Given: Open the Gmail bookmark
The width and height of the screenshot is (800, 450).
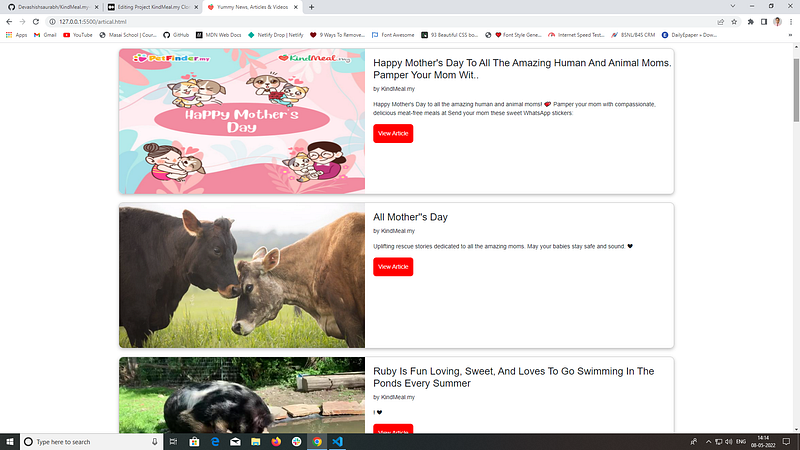Looking at the screenshot, I should point(45,35).
